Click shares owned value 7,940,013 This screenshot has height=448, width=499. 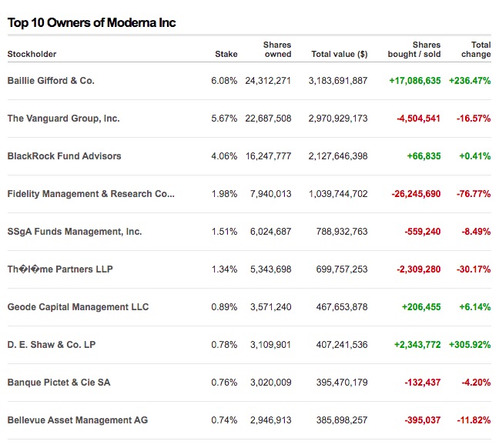point(271,194)
